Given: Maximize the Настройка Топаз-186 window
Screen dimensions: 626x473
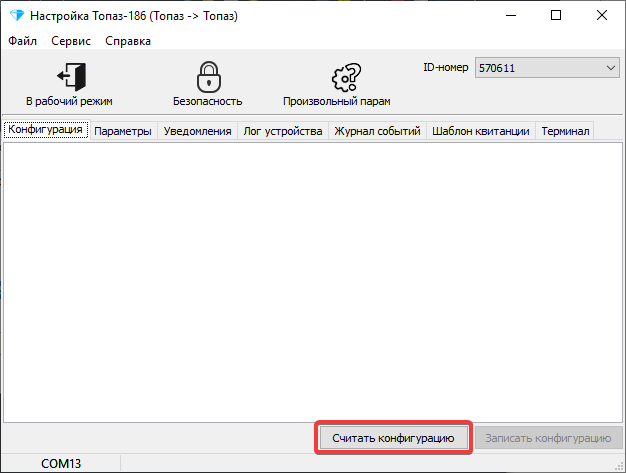Looking at the screenshot, I should (x=556, y=16).
